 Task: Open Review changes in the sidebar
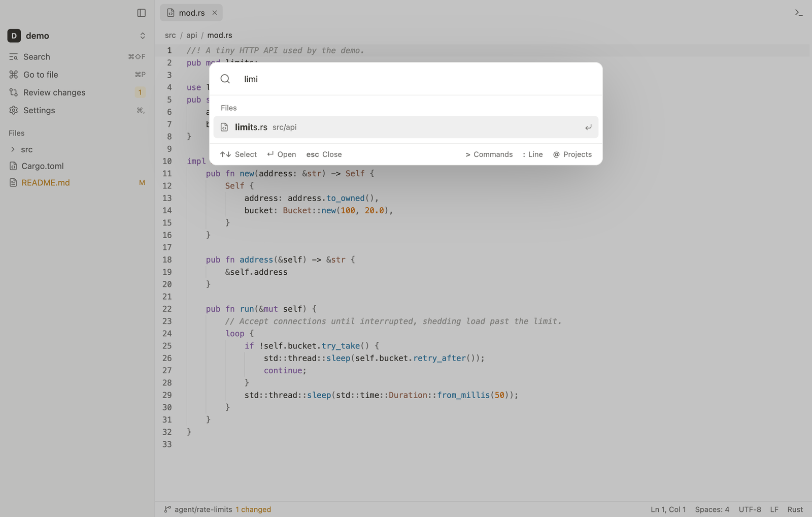[77, 92]
